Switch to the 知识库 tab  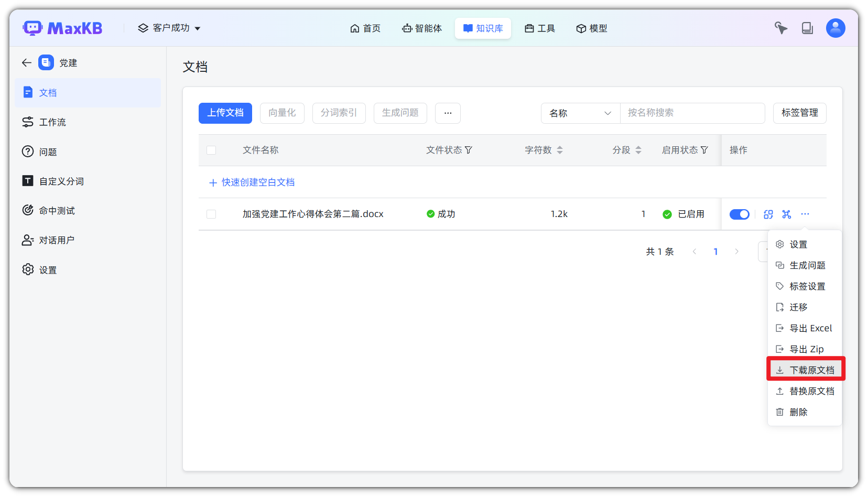[x=483, y=28]
